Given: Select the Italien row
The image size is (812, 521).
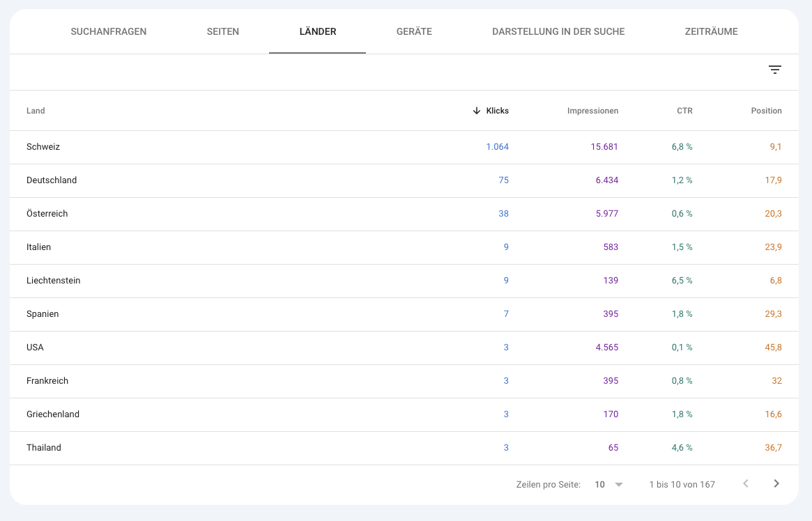Looking at the screenshot, I should [x=404, y=247].
